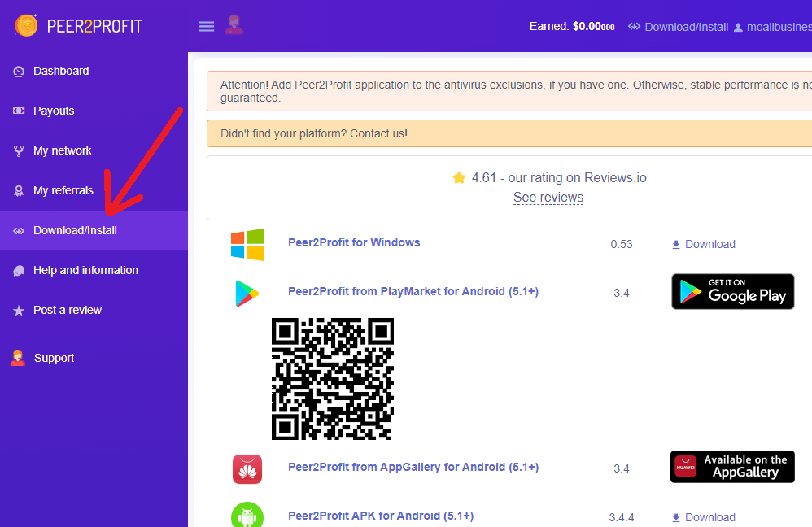Viewport: 812px width, 527px height.
Task: Click the user profile icon in header
Action: coord(738,28)
